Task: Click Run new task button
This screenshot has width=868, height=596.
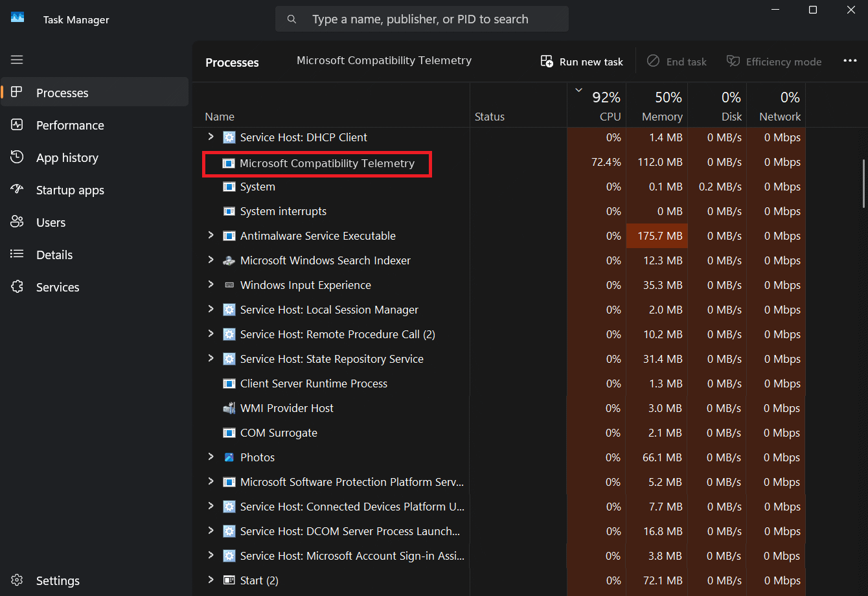Action: 582,62
